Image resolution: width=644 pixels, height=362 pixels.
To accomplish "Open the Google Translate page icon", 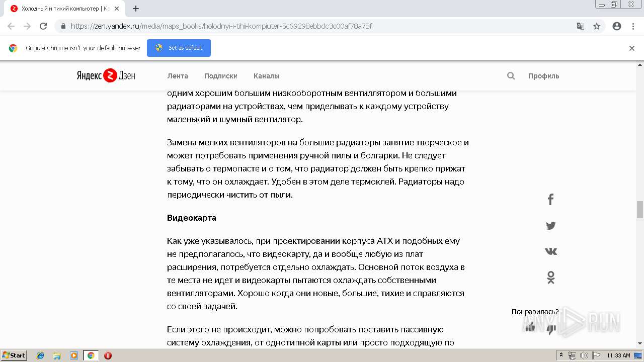I will click(580, 26).
